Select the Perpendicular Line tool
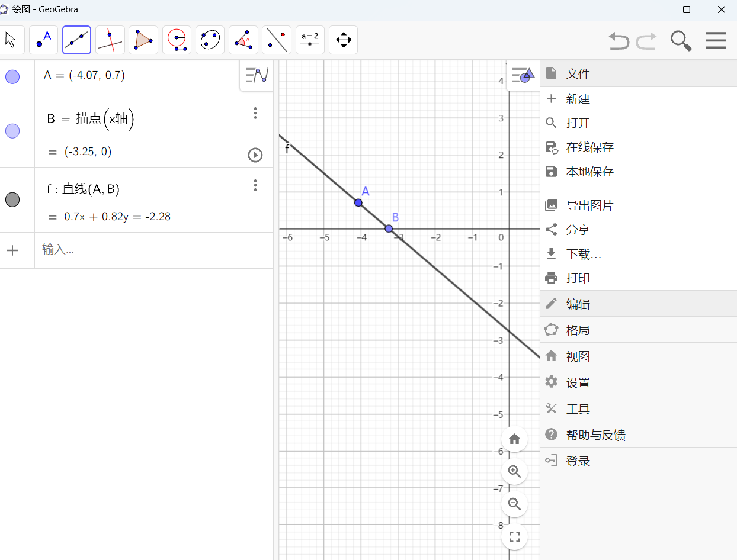Viewport: 737px width, 560px height. 110,40
